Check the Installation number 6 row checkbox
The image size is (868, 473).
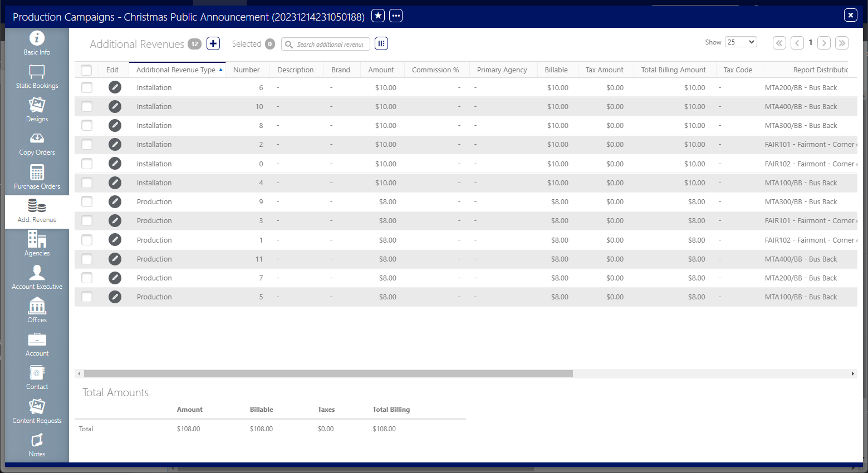pos(87,87)
